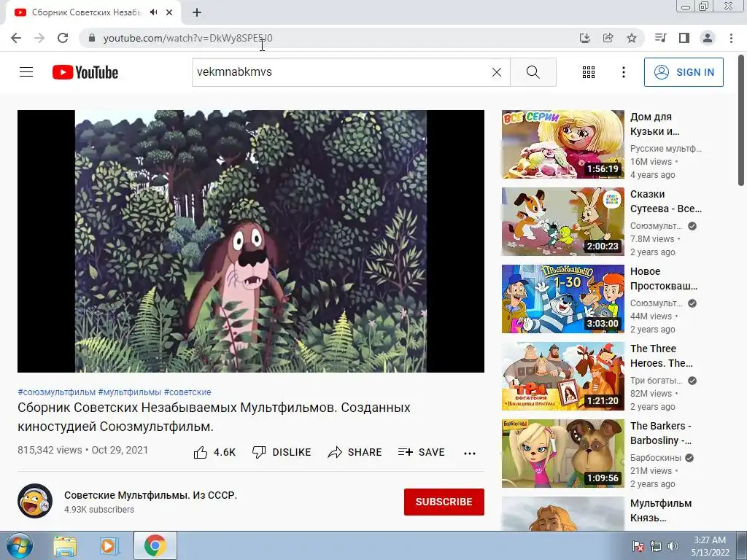The width and height of the screenshot is (747, 560).
Task: Share this page icon in address bar
Action: (608, 38)
